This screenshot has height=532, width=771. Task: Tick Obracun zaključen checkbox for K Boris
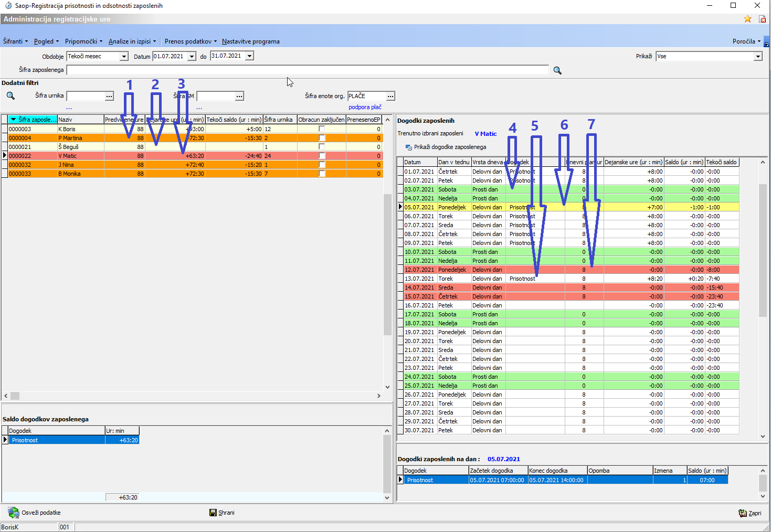tap(322, 129)
